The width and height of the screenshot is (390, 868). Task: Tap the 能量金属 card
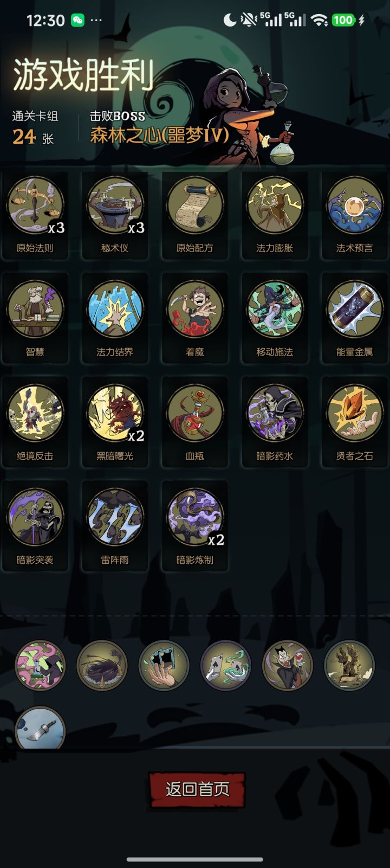[354, 318]
